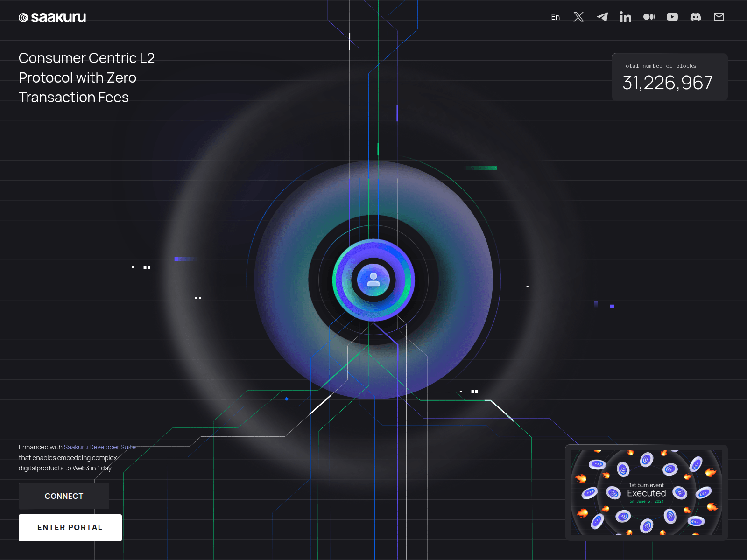The height and width of the screenshot is (560, 747).
Task: Click the Connect button
Action: [x=64, y=496]
